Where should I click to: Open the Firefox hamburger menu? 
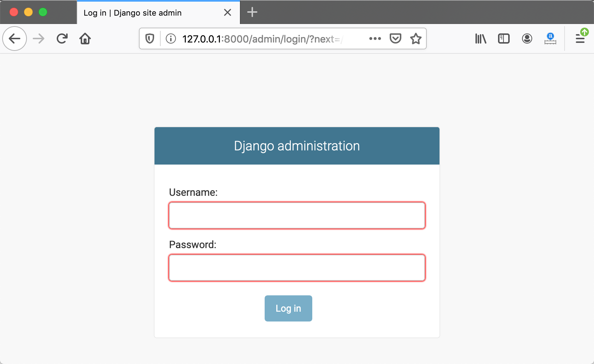coord(580,39)
